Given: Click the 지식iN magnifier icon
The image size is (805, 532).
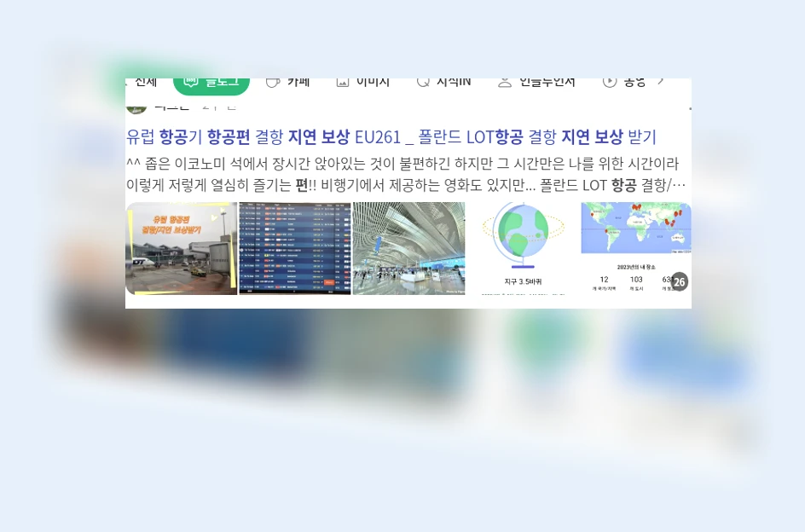Looking at the screenshot, I should (x=422, y=82).
